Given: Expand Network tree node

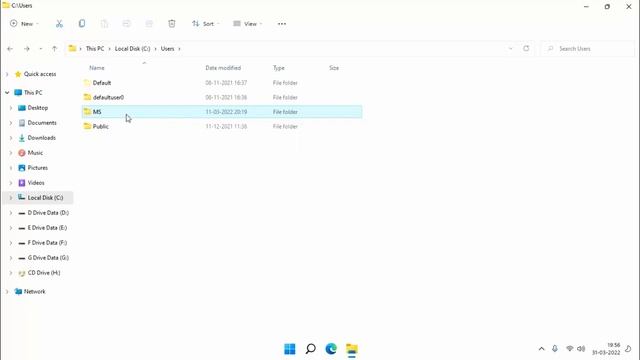Looking at the screenshot, I should pyautogui.click(x=7, y=291).
